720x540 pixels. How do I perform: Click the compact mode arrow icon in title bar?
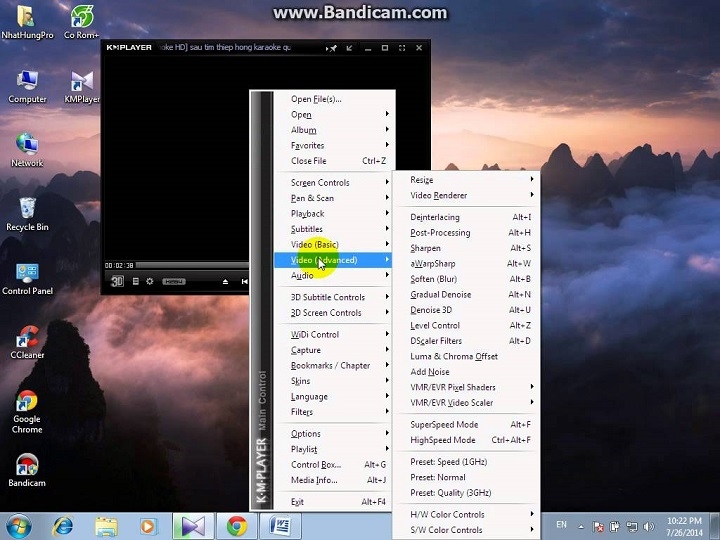(349, 48)
